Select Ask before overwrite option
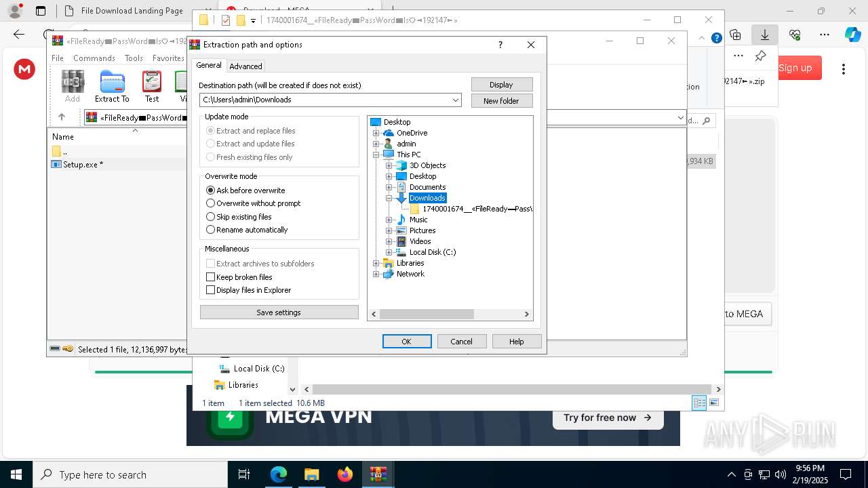The height and width of the screenshot is (488, 868). pyautogui.click(x=245, y=190)
